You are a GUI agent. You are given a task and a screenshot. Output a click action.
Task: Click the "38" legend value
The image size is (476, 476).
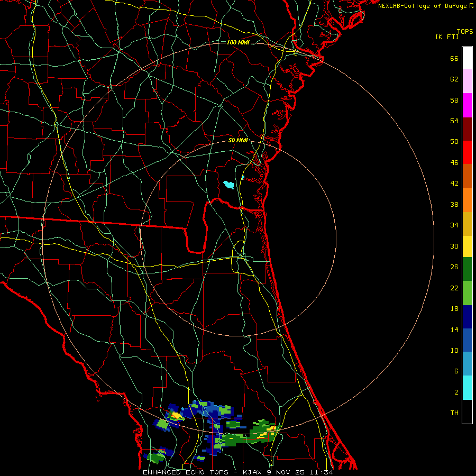click(454, 204)
